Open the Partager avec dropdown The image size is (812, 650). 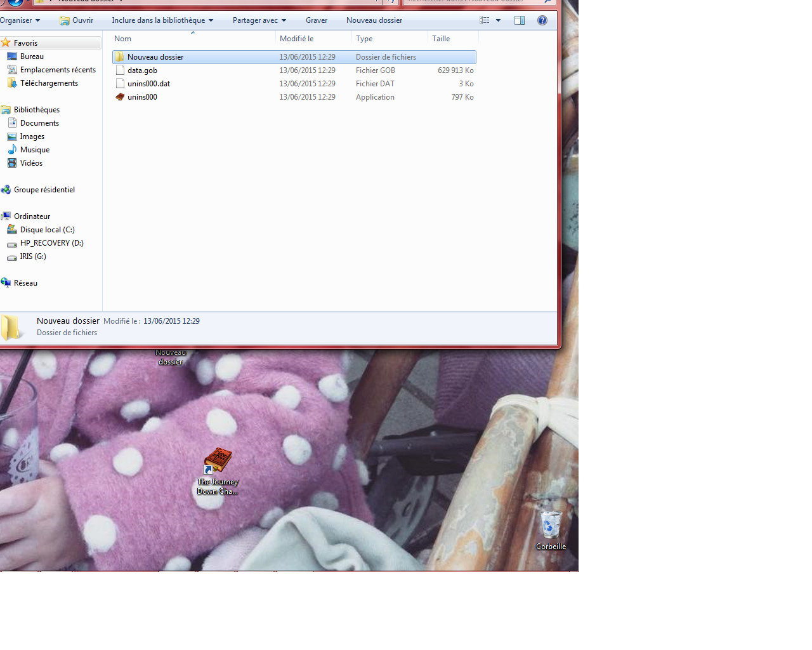tap(259, 20)
